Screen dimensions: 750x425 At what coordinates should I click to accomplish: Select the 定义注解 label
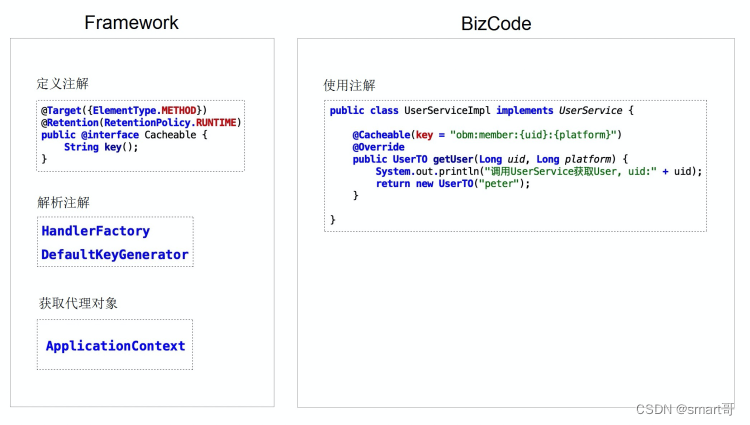63,84
